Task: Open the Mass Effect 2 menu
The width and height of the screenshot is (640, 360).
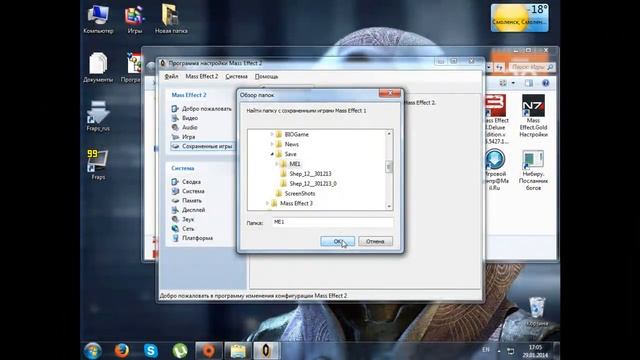Action: pyautogui.click(x=202, y=76)
